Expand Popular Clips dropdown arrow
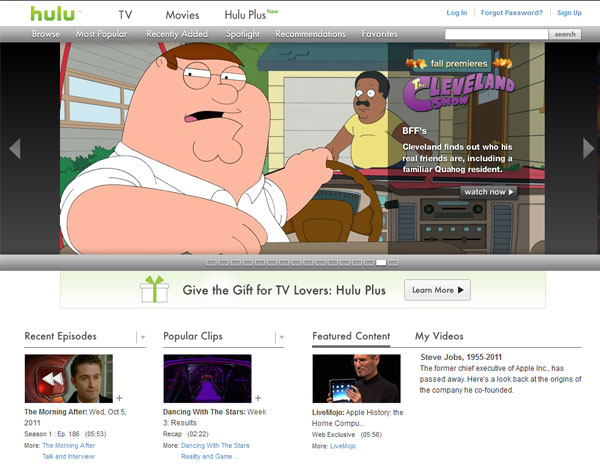600x465 pixels. [282, 337]
